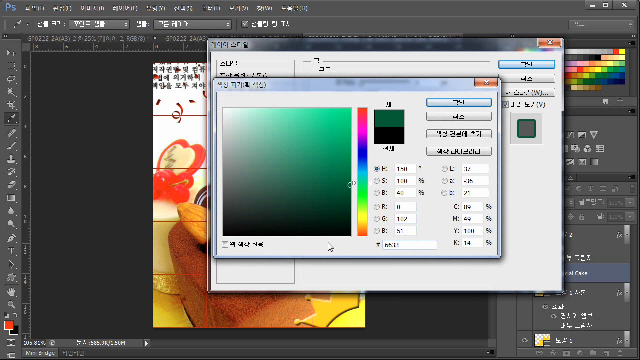Screen dimensions: 640x360
Task: Click Add to Swatches button
Action: [x=459, y=134]
